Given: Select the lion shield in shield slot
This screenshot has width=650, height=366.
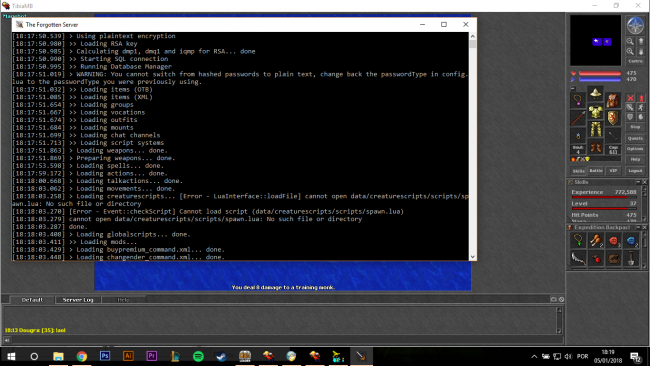Looking at the screenshot, I should 613,118.
